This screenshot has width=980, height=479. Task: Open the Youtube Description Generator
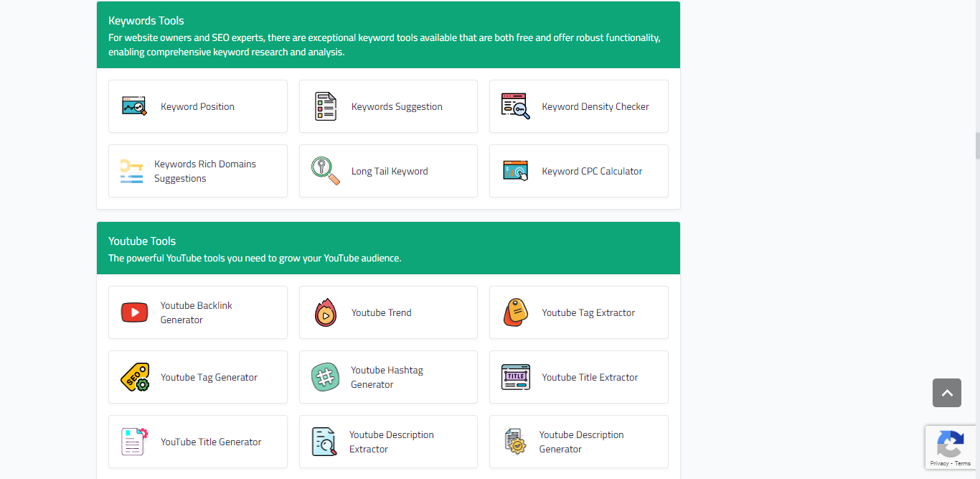pyautogui.click(x=579, y=442)
